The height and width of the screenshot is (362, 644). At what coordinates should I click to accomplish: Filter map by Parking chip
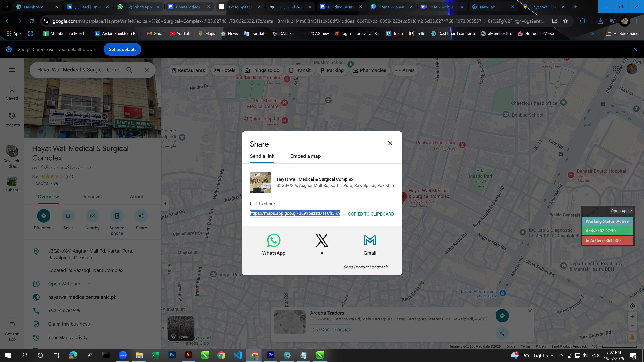[332, 70]
